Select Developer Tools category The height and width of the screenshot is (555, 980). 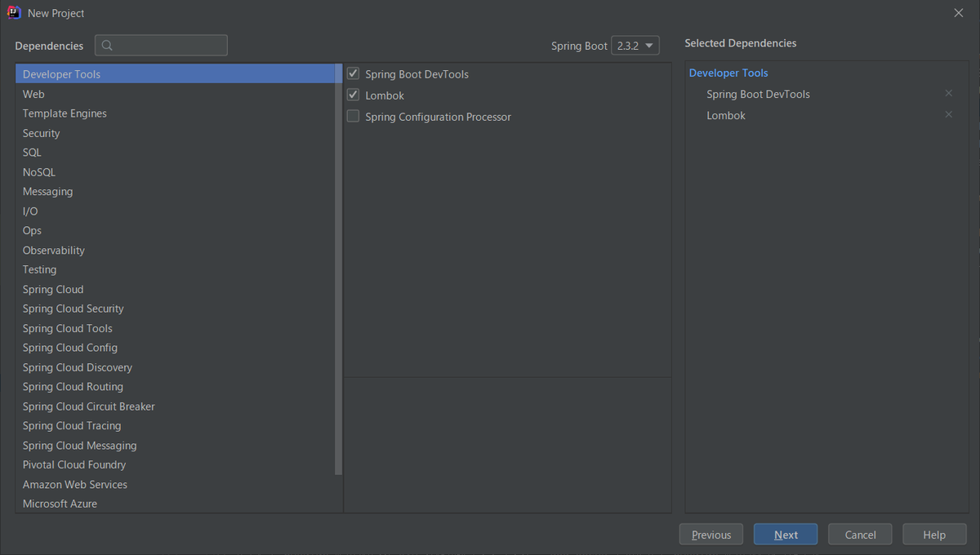point(175,74)
